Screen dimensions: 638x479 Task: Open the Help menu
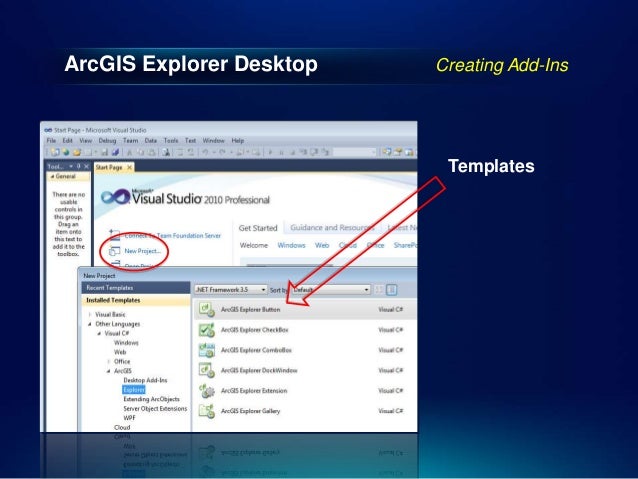238,140
